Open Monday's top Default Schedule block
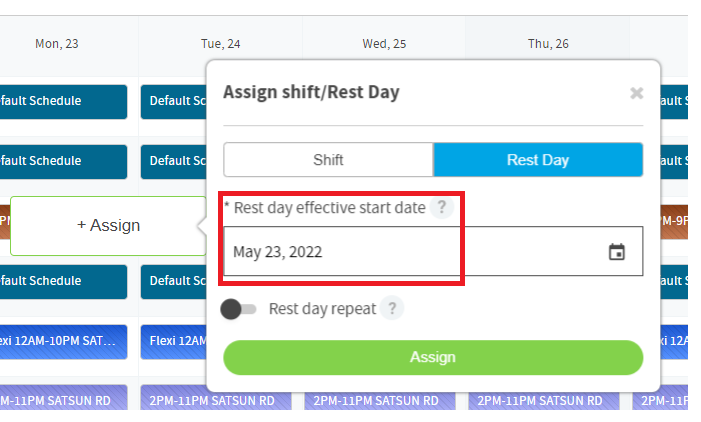The image size is (701, 422). (x=63, y=102)
